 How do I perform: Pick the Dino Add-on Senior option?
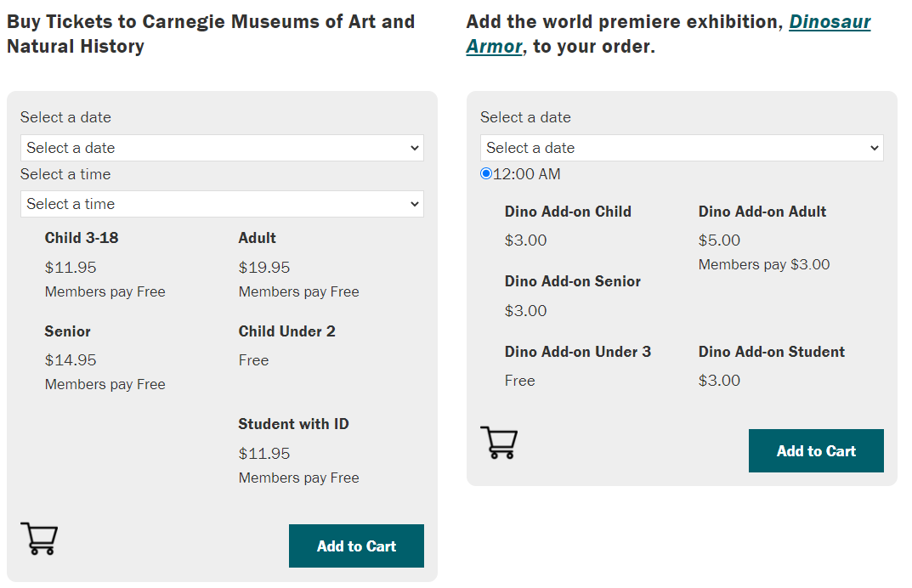[x=572, y=281]
